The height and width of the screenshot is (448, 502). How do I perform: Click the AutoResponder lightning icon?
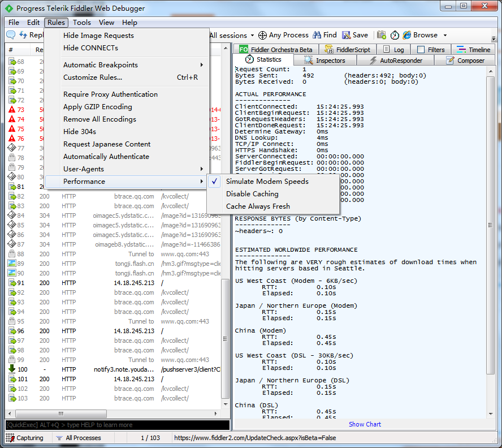(373, 61)
